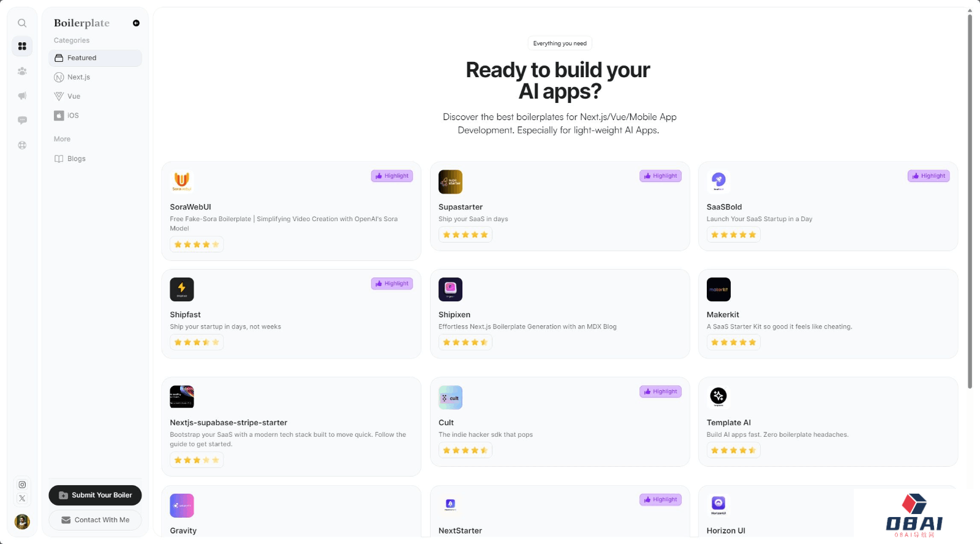The width and height of the screenshot is (980, 544).
Task: Open the X (Twitter) icon link
Action: tap(22, 499)
